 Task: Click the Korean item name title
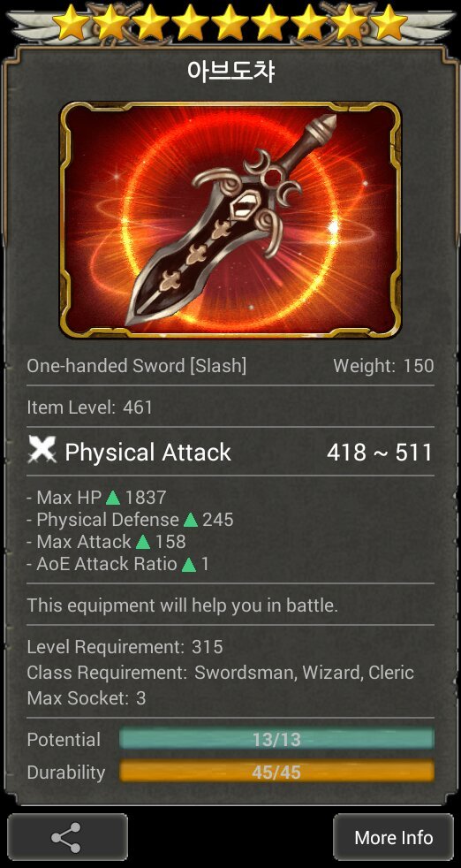tap(230, 72)
